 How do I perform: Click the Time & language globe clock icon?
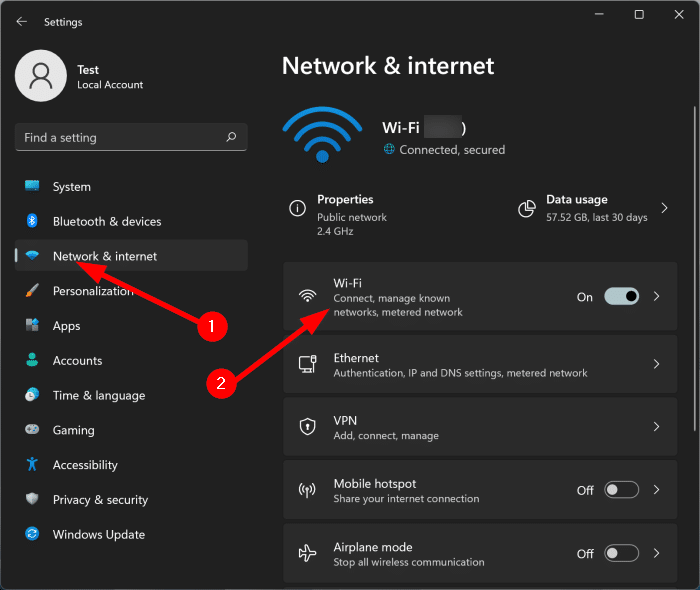pos(32,395)
